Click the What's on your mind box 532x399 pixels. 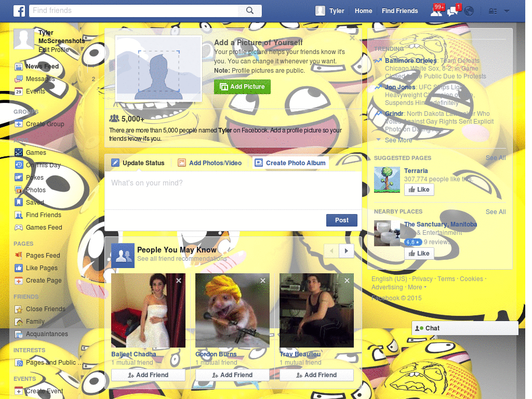[233, 190]
